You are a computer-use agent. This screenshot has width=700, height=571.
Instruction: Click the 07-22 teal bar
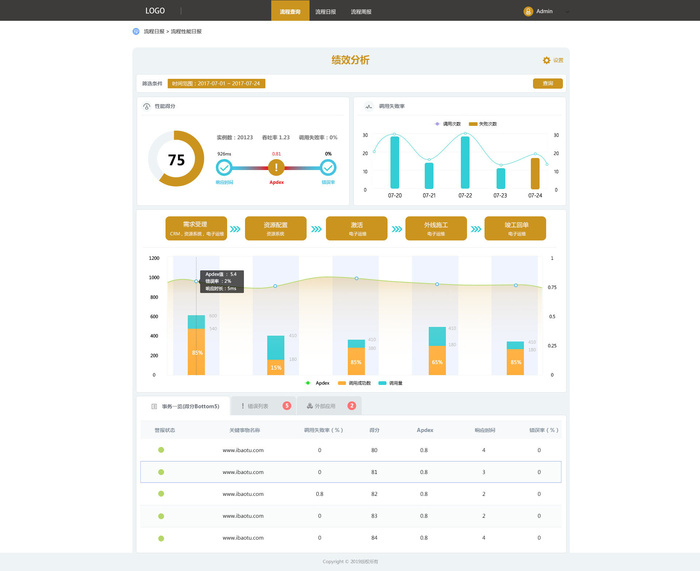pos(465,163)
